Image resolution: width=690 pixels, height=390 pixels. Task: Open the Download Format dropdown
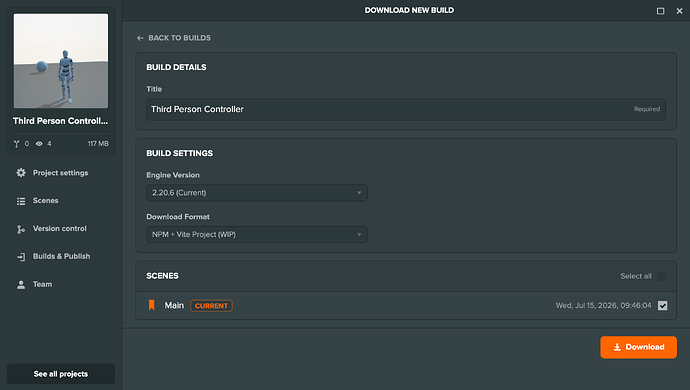point(257,235)
